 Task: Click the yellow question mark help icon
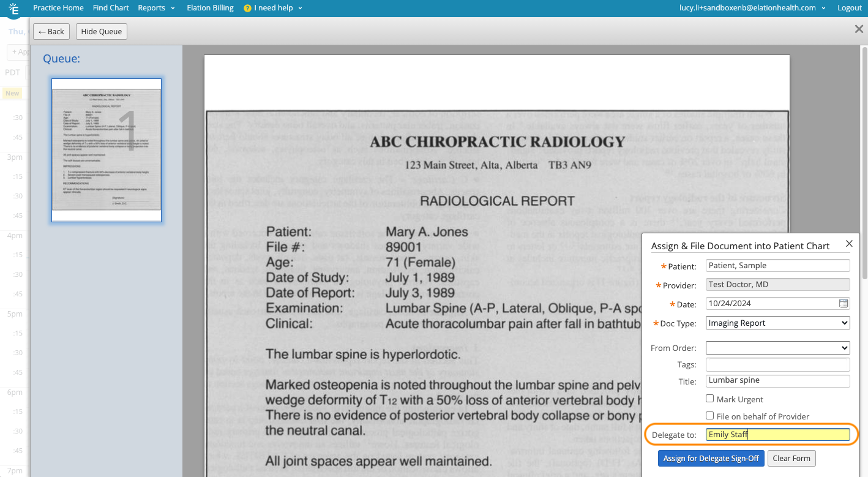click(246, 7)
